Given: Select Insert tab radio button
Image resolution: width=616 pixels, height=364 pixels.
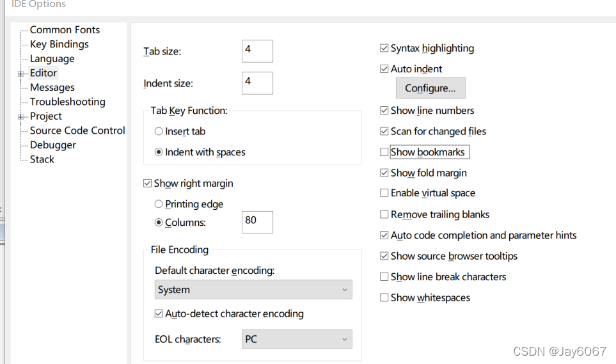Looking at the screenshot, I should point(159,132).
